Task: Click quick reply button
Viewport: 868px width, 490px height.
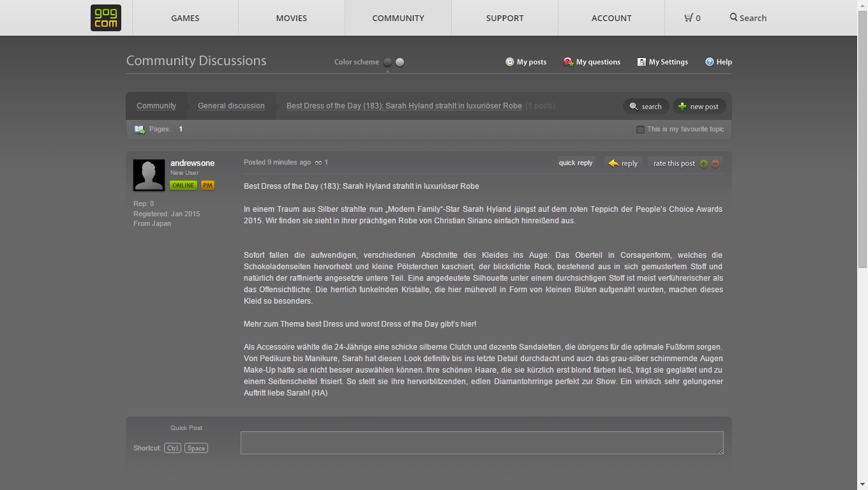Action: click(x=576, y=163)
